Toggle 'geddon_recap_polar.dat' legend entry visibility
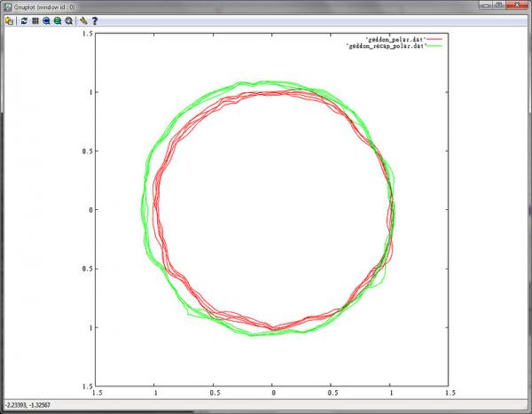The height and width of the screenshot is (414, 532). [386, 46]
